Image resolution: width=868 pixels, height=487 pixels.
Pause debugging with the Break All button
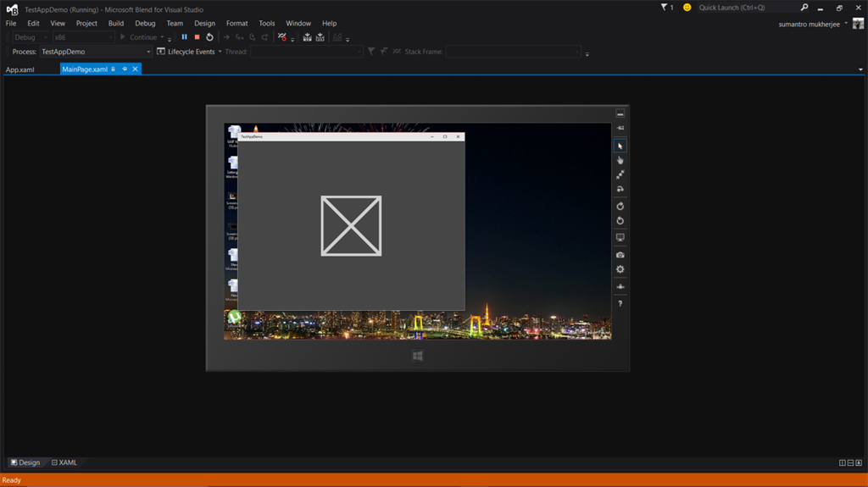coord(184,37)
